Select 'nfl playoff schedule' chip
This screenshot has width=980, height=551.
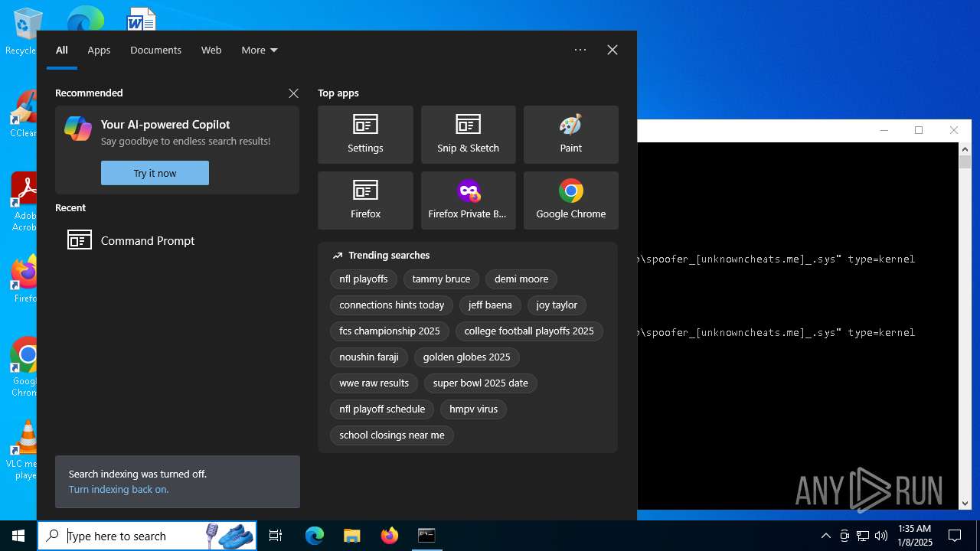point(382,409)
